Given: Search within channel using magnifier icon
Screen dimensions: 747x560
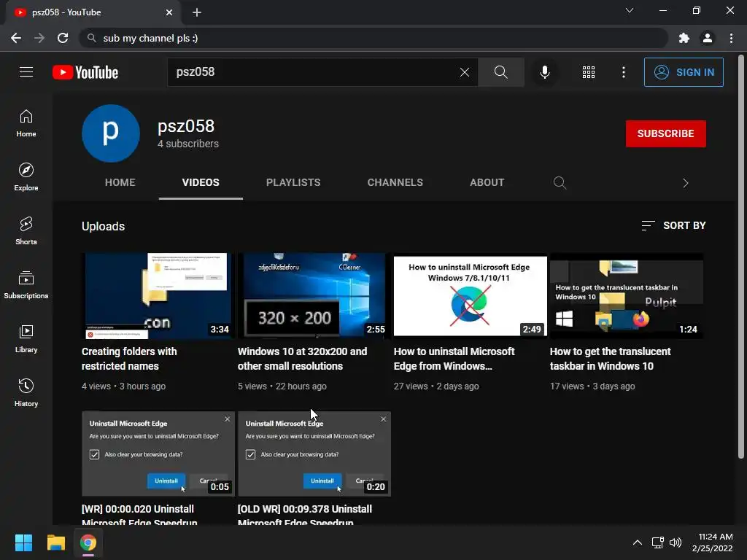Looking at the screenshot, I should coord(560,183).
